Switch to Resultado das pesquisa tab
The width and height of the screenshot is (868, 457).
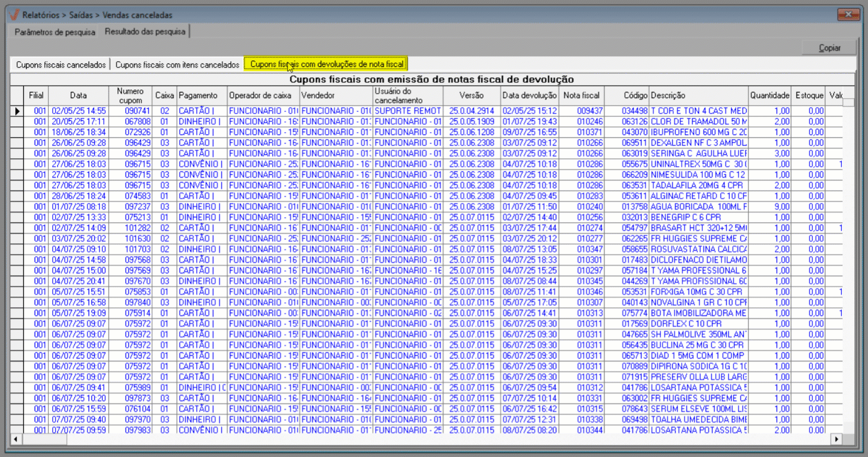tap(145, 32)
